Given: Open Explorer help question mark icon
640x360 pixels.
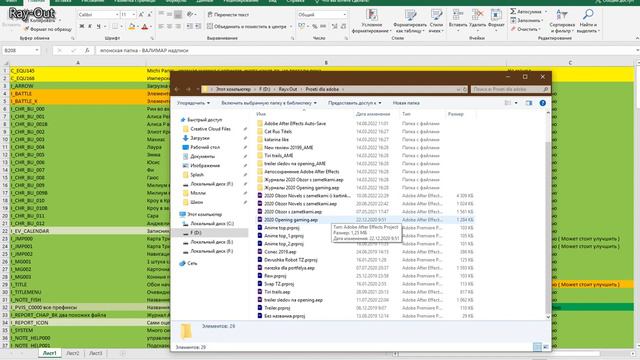Looking at the screenshot, I should point(542,103).
